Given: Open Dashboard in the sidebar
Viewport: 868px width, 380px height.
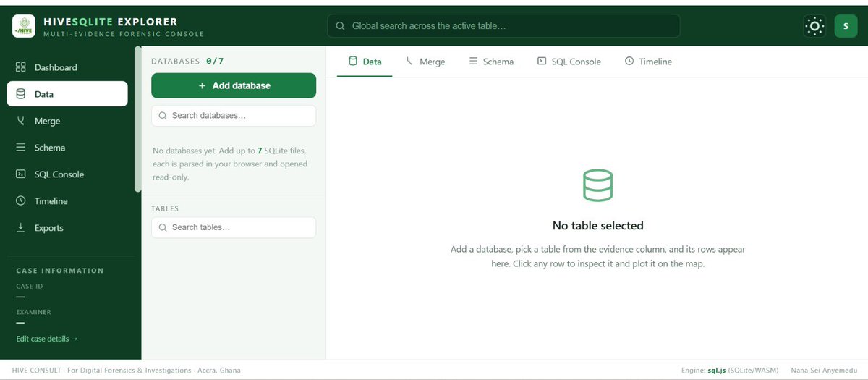Looking at the screenshot, I should (67, 67).
